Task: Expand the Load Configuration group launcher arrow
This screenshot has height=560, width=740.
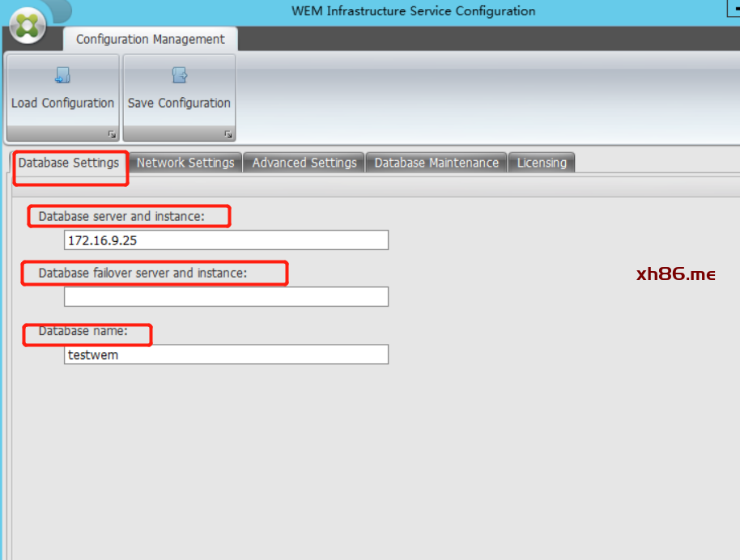Action: (112, 134)
